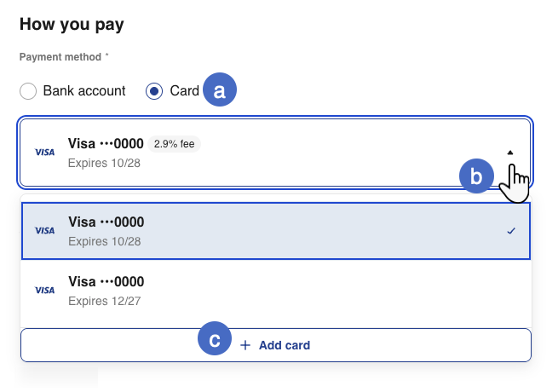Choose the Visa card expiring 12/27

coord(256,290)
